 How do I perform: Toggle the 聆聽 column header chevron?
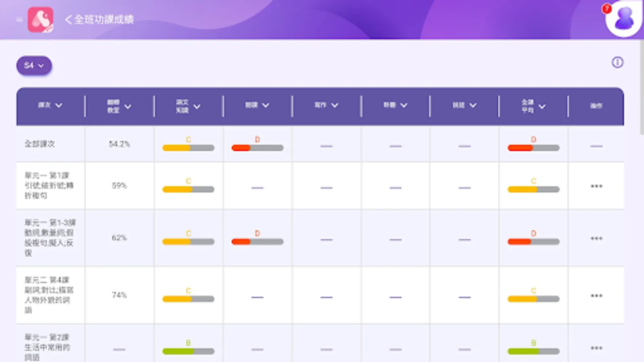404,105
